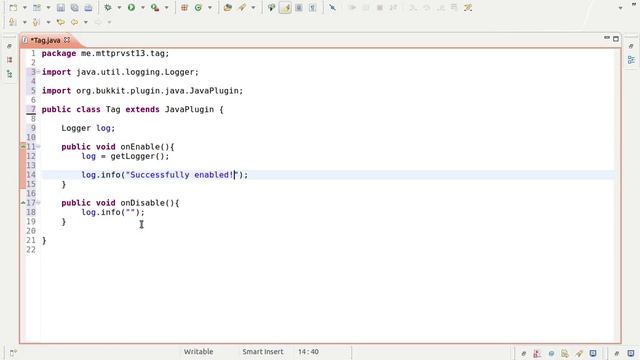
Task: Click "import org.bukkit.plugin.java.JavaPlugin;" line
Action: [x=142, y=91]
